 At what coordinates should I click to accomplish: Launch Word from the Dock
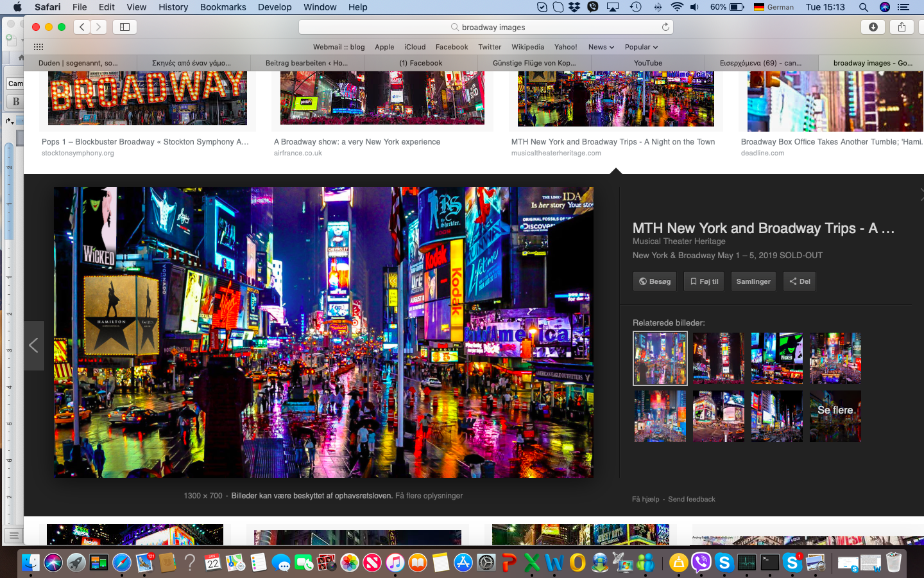pyautogui.click(x=554, y=563)
